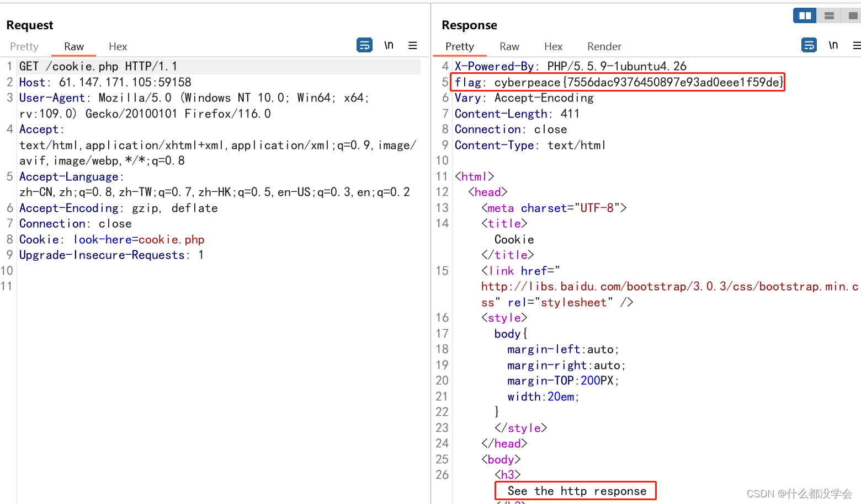Click the Cookie look-here=cookie.php line
Viewport: 861px width, 504px height.
pos(112,239)
